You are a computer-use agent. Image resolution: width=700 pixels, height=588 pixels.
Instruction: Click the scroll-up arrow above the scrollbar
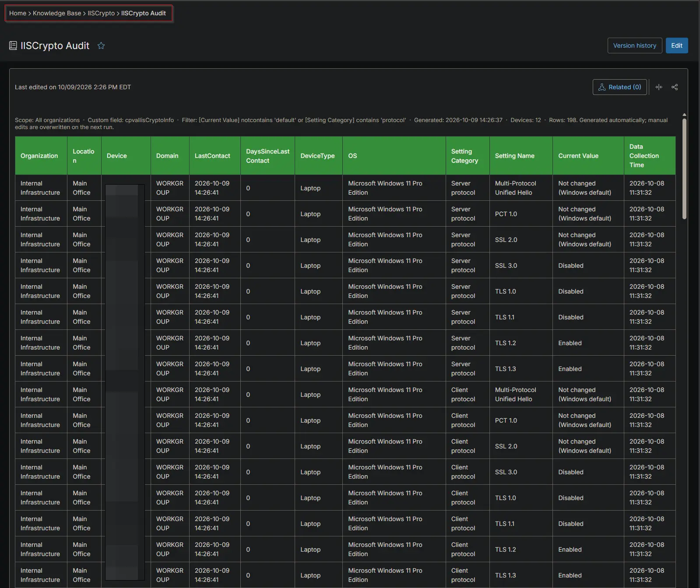[x=684, y=115]
